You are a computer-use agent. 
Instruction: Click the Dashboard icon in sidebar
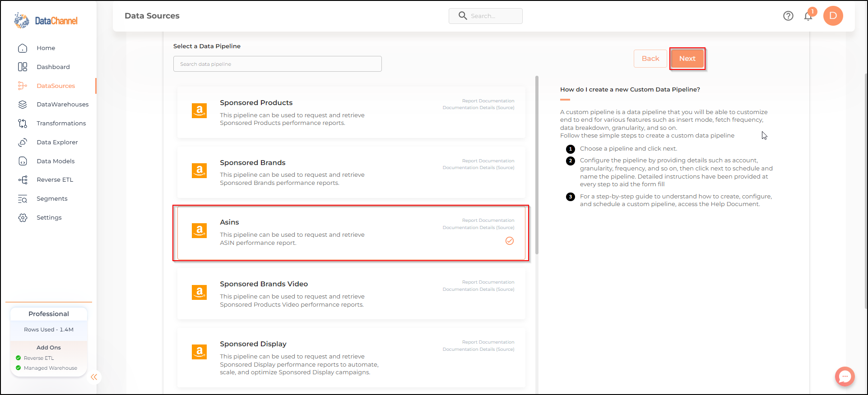tap(23, 67)
